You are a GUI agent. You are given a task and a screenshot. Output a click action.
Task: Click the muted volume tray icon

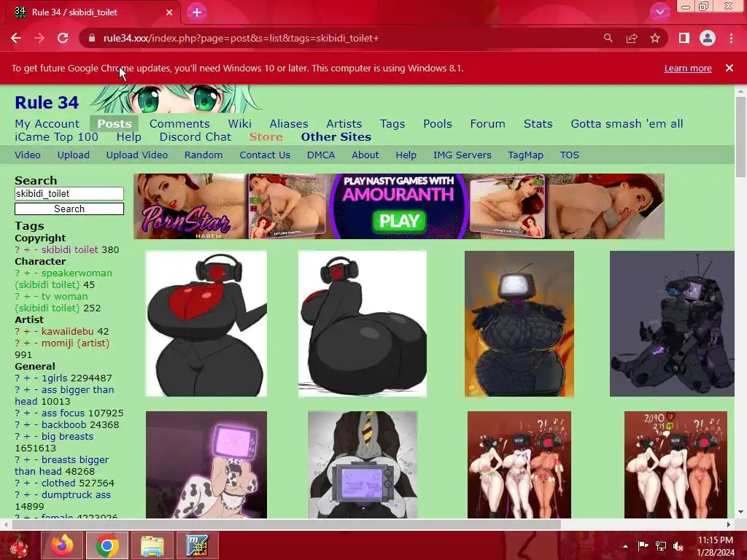pyautogui.click(x=678, y=546)
